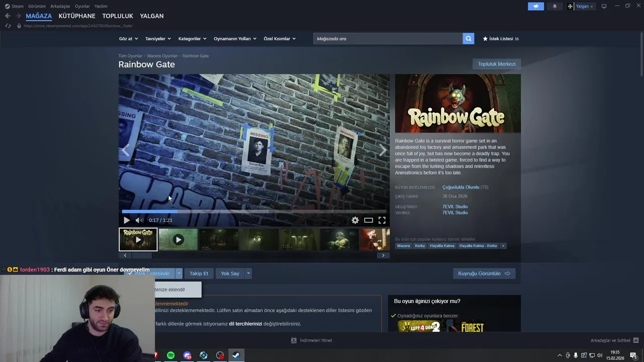
Task: Open the Yardım menu
Action: (x=101, y=6)
